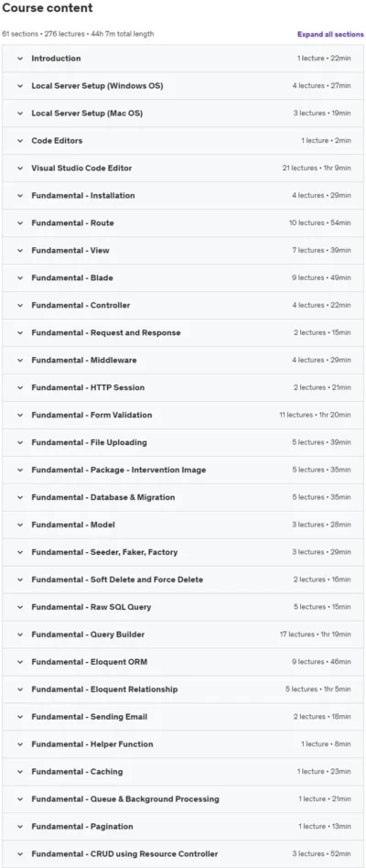Open chevron next to Fundamental - Query Builder

tap(20, 635)
